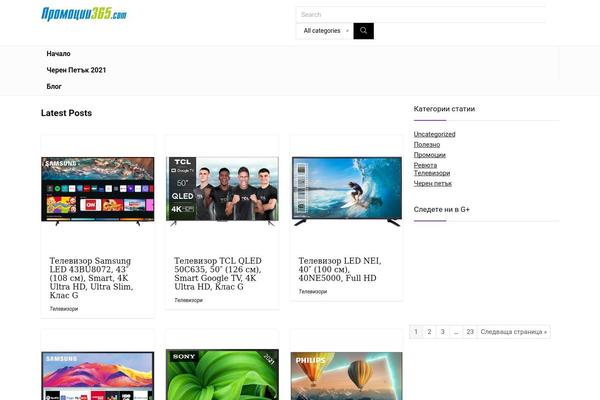
Task: Go to pagination page 2
Action: click(x=429, y=332)
